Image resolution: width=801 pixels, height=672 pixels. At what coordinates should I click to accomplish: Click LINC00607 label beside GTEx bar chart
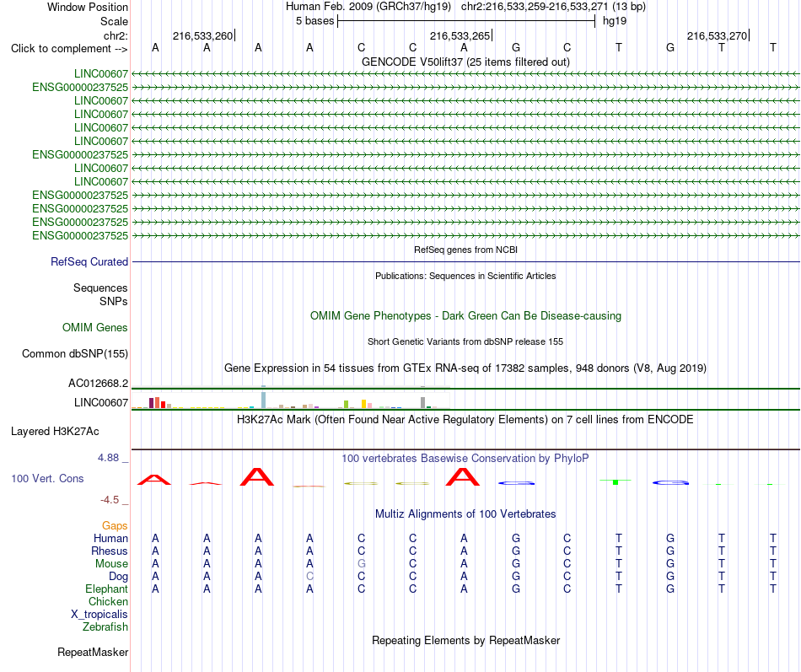point(101,403)
